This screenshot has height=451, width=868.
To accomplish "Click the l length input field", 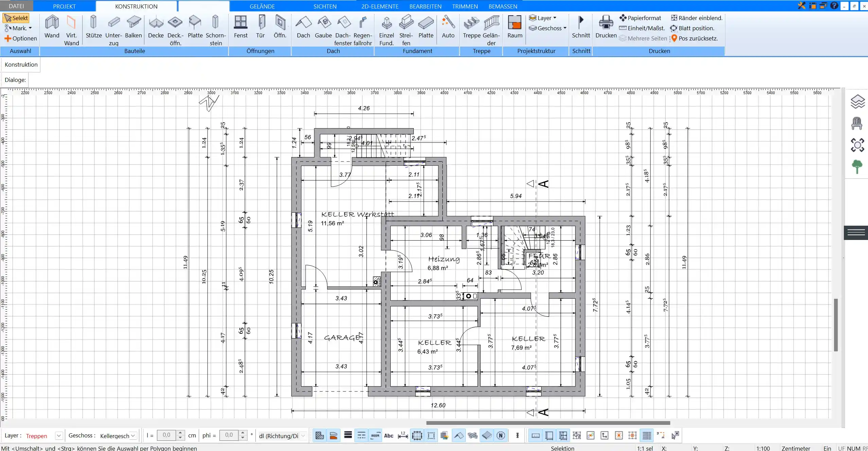I will [166, 435].
